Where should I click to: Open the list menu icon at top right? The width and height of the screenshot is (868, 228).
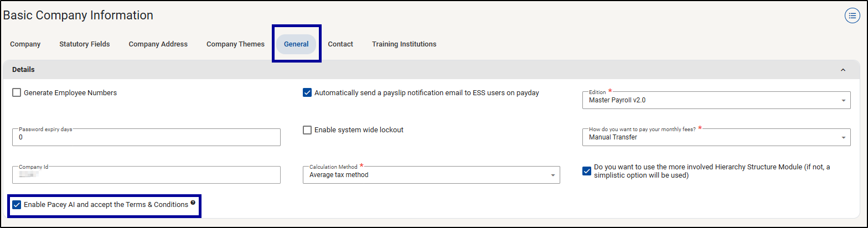click(852, 15)
